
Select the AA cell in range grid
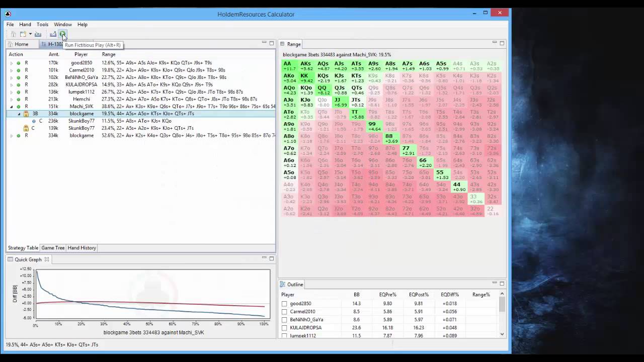point(289,66)
